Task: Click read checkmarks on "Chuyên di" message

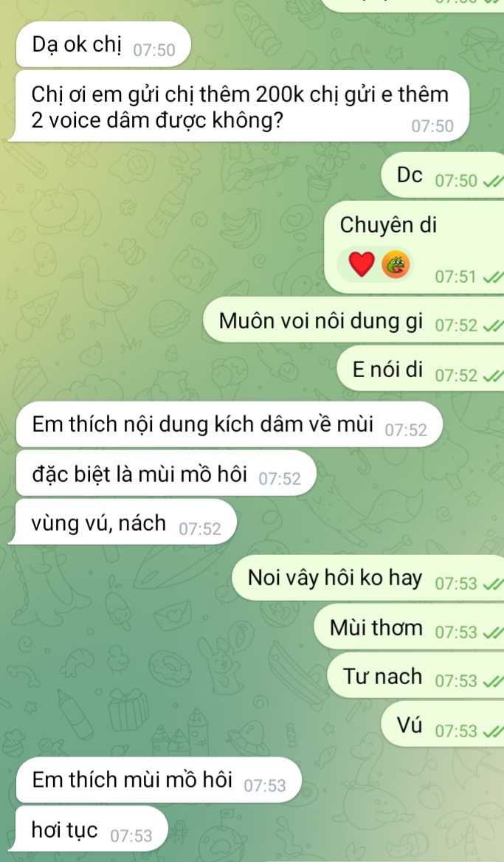Action: (493, 277)
